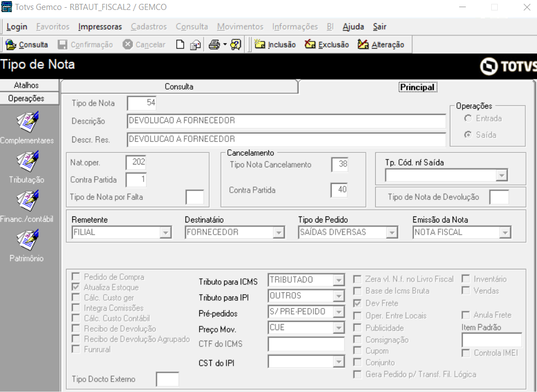Switch to the Principal tab

417,87
